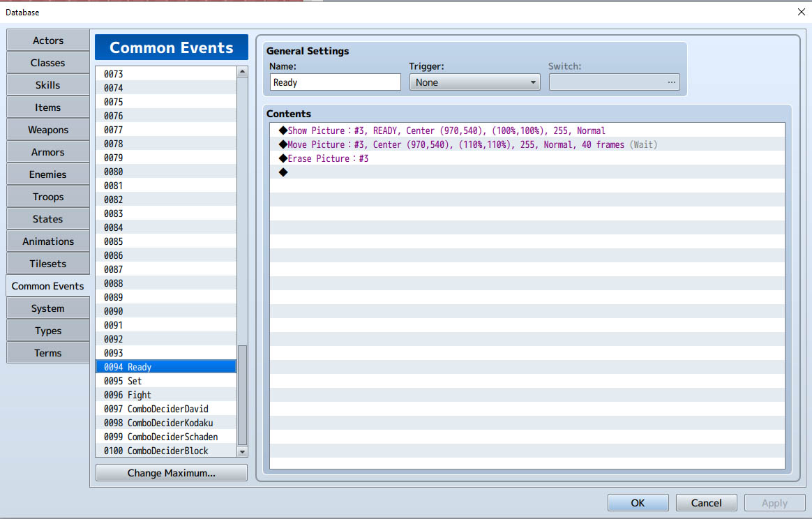This screenshot has width=812, height=519.
Task: Open the Switch selector ellipsis button
Action: (x=671, y=82)
